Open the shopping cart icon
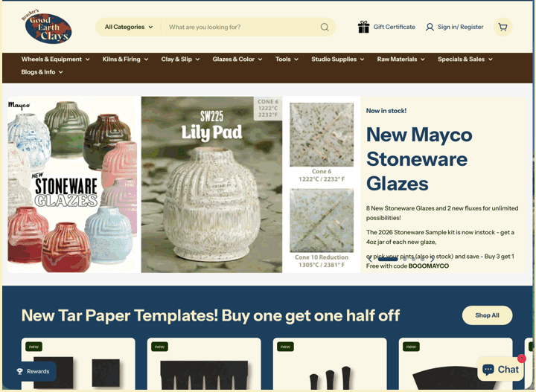Viewport: 536px width, 392px height. pos(502,27)
